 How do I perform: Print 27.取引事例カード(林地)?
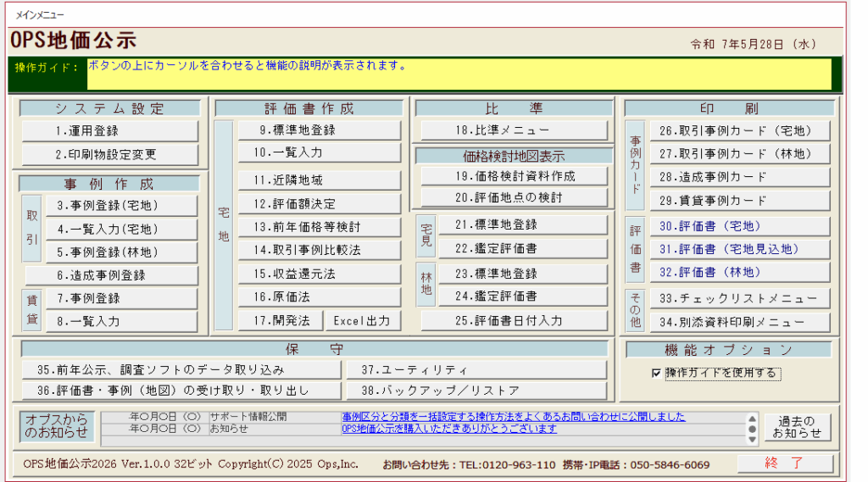tap(739, 154)
